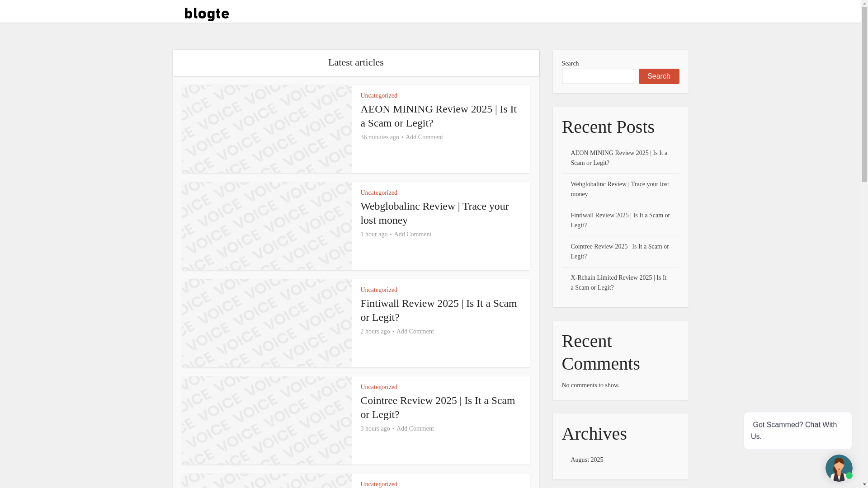Click the 'Latest articles' heading
Image resolution: width=868 pixels, height=488 pixels.
coord(356,62)
